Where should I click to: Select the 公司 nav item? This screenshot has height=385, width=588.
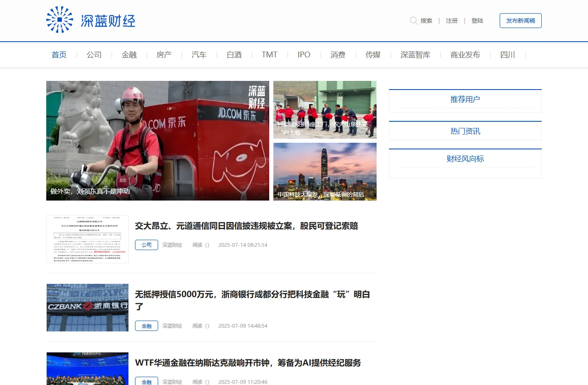(94, 55)
